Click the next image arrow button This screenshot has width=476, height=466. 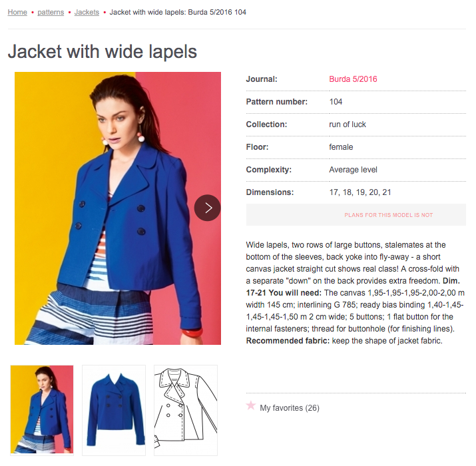(207, 208)
